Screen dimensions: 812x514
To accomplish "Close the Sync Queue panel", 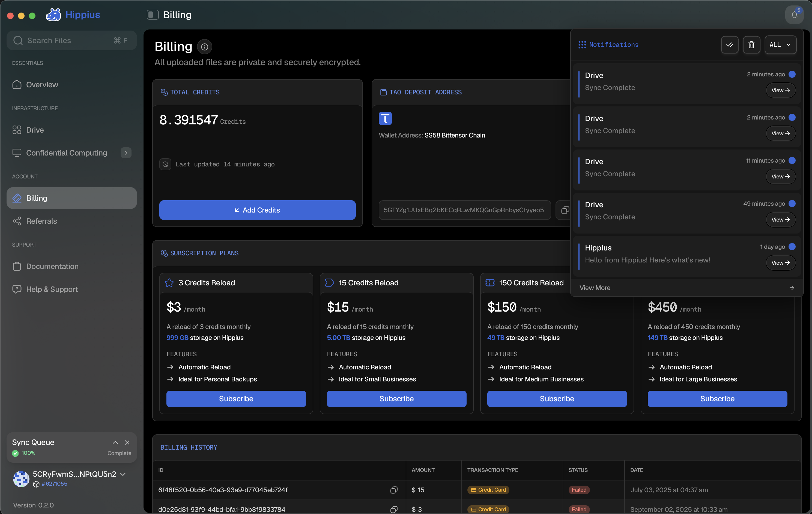I will [x=127, y=442].
